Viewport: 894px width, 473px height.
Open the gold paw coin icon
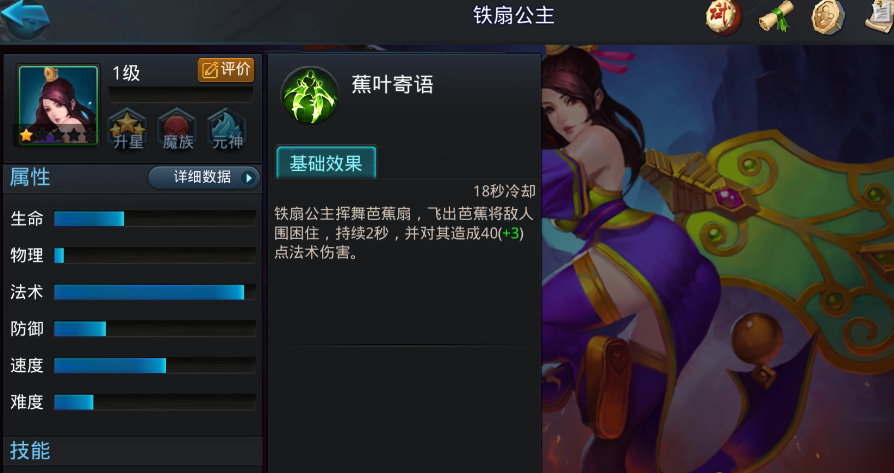click(x=828, y=17)
